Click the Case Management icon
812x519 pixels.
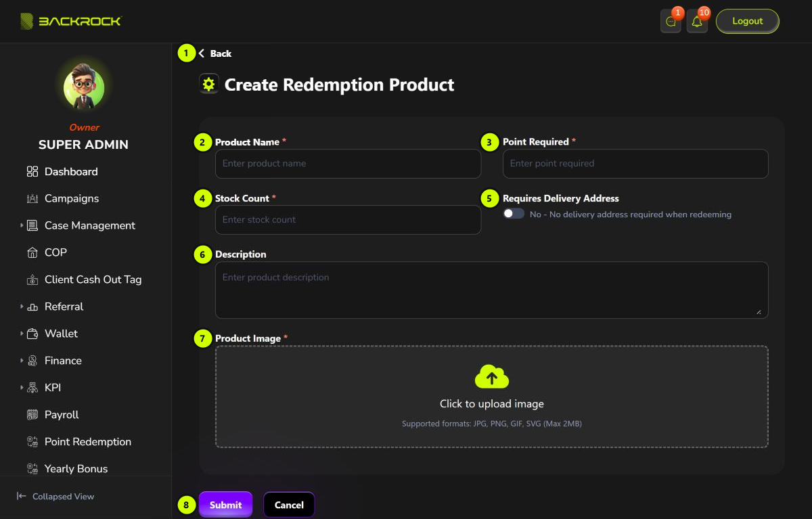(32, 226)
